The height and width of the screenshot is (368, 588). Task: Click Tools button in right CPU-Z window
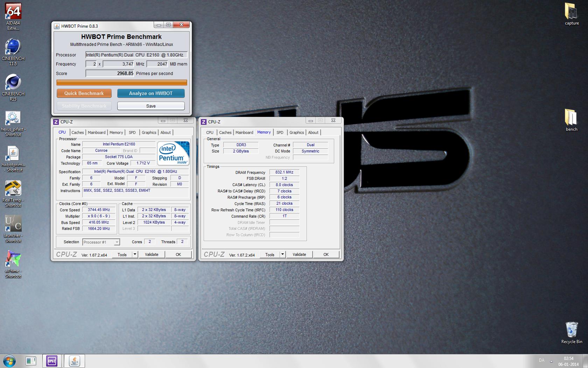click(x=270, y=254)
